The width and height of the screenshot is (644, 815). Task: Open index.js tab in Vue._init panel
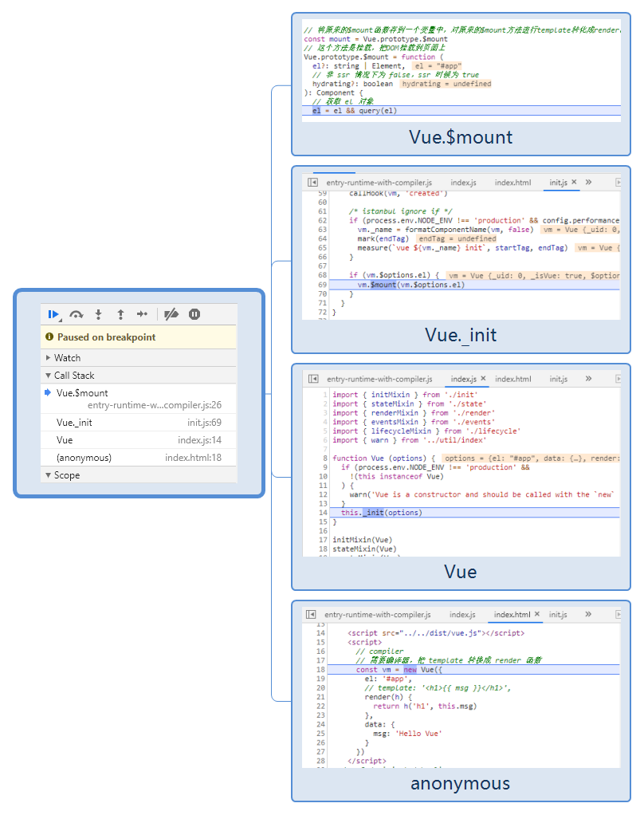(x=463, y=183)
